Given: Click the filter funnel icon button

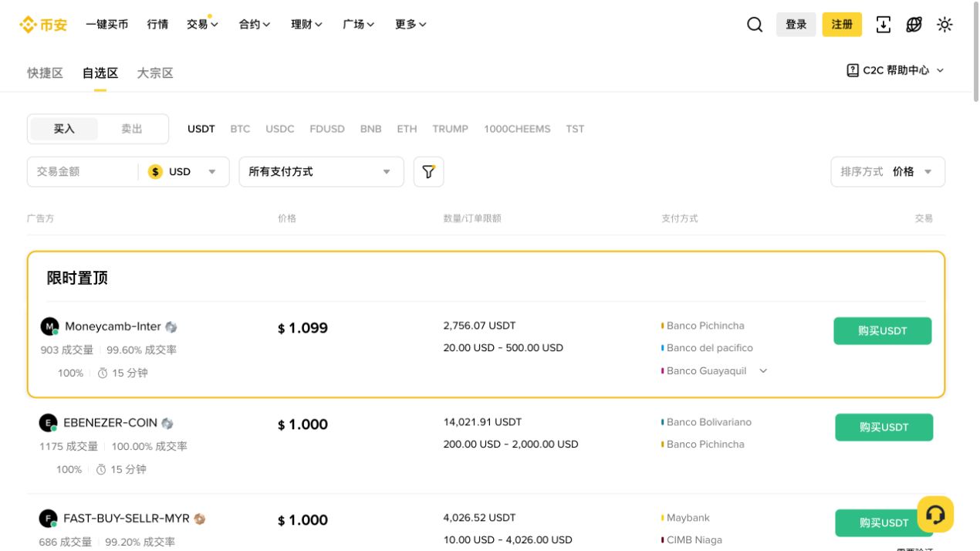Looking at the screenshot, I should 428,171.
